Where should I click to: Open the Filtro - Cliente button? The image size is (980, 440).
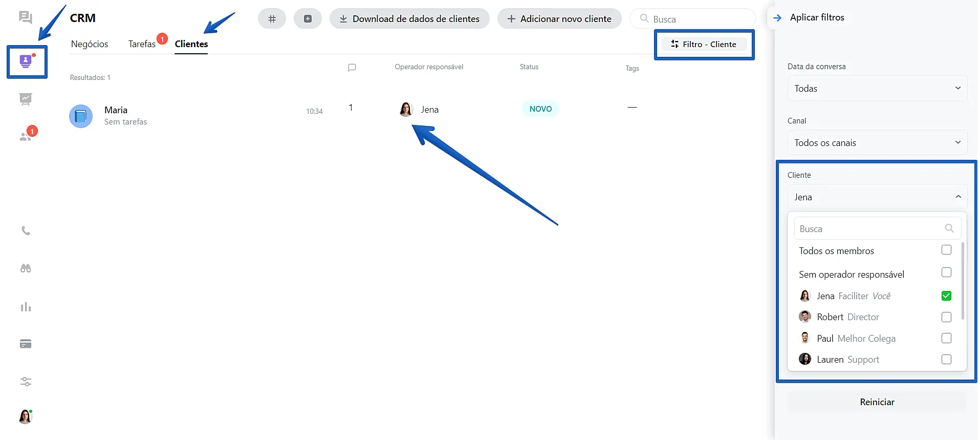pos(704,45)
